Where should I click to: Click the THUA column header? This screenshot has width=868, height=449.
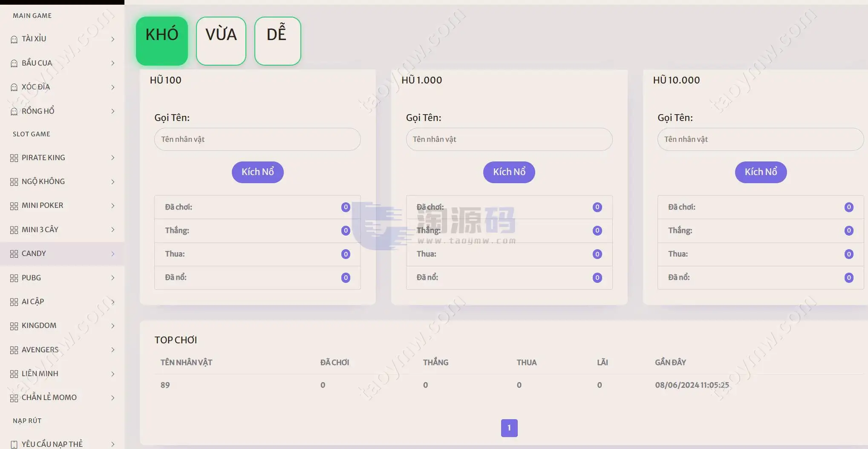tap(527, 363)
